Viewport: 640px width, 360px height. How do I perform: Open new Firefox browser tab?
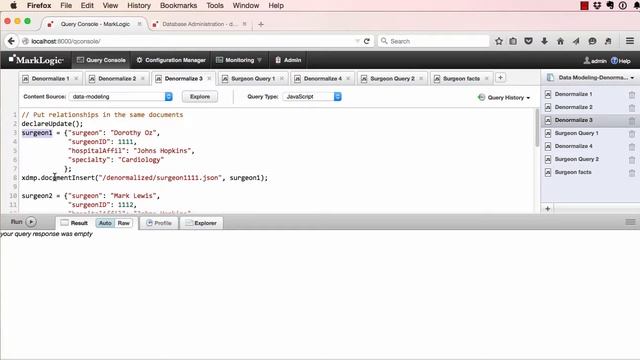pos(261,24)
